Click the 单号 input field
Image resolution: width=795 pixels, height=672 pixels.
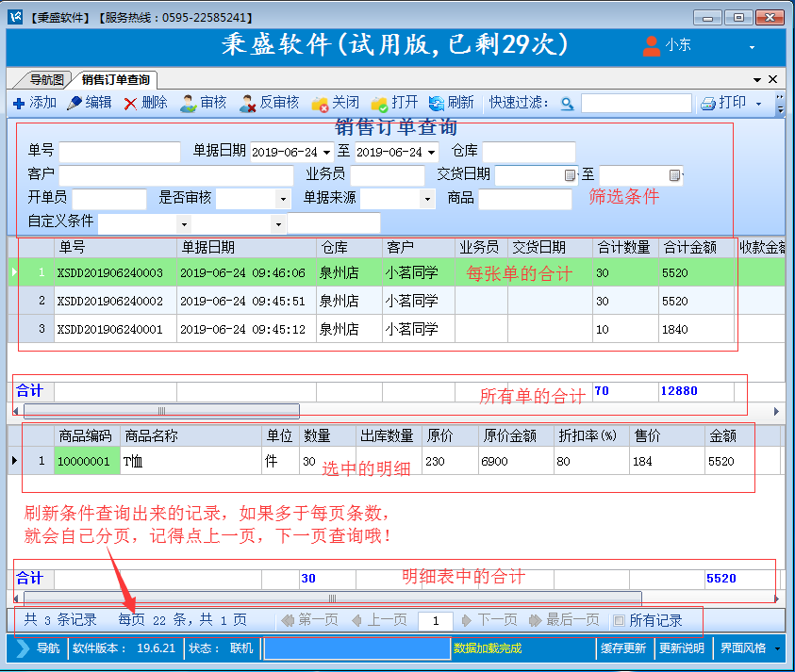point(120,152)
